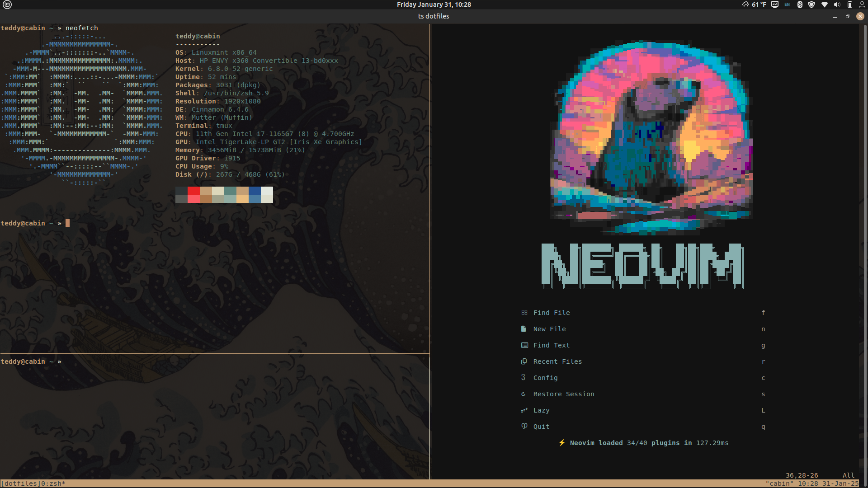This screenshot has width=868, height=488.
Task: Click the Quit icon in Neovim dashboard
Action: pos(524,426)
